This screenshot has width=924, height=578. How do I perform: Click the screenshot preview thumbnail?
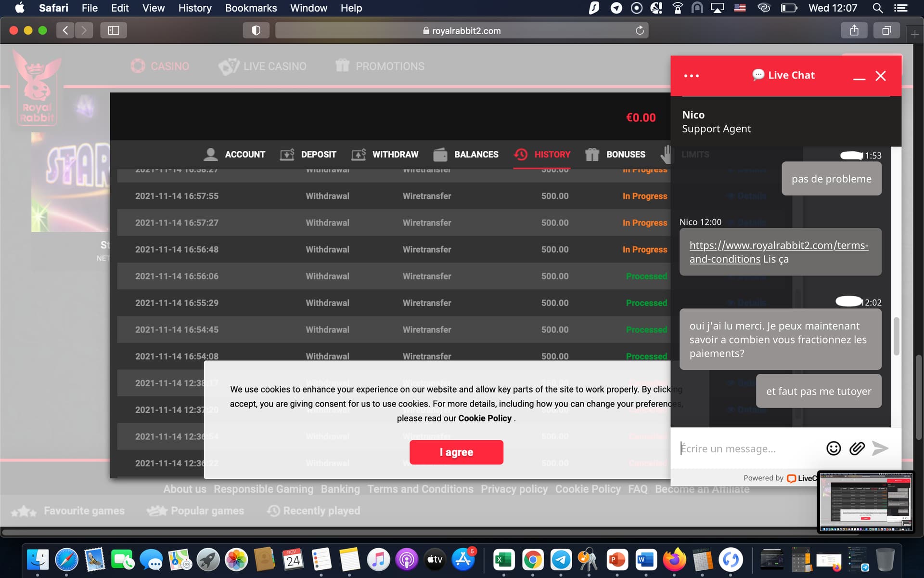(865, 501)
